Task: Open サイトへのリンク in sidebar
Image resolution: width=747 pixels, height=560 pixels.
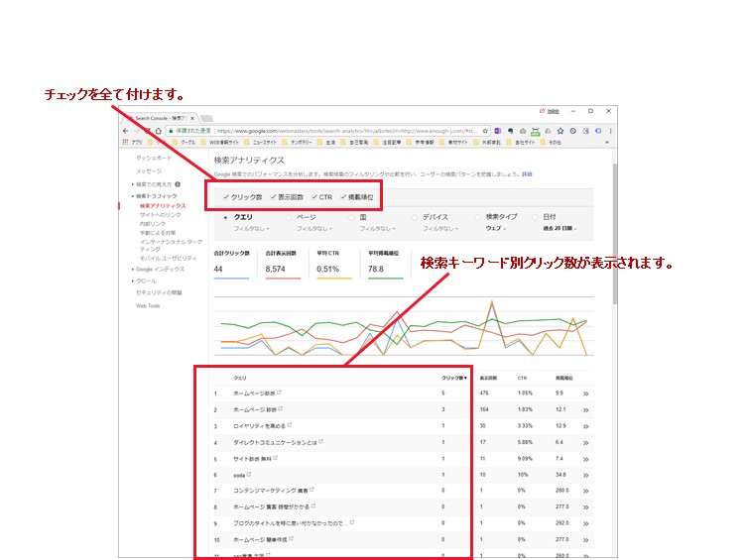Action: pyautogui.click(x=161, y=215)
